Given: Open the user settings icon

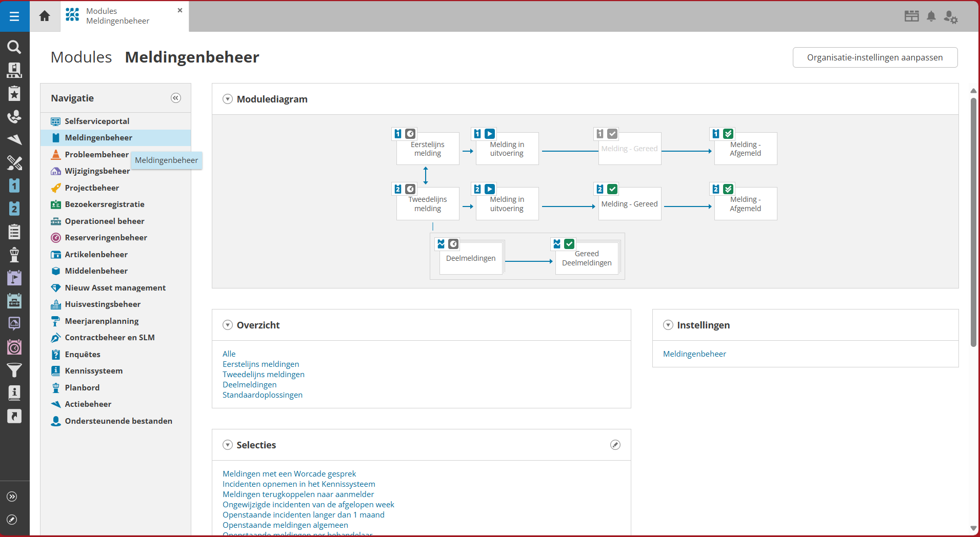Looking at the screenshot, I should tap(950, 17).
